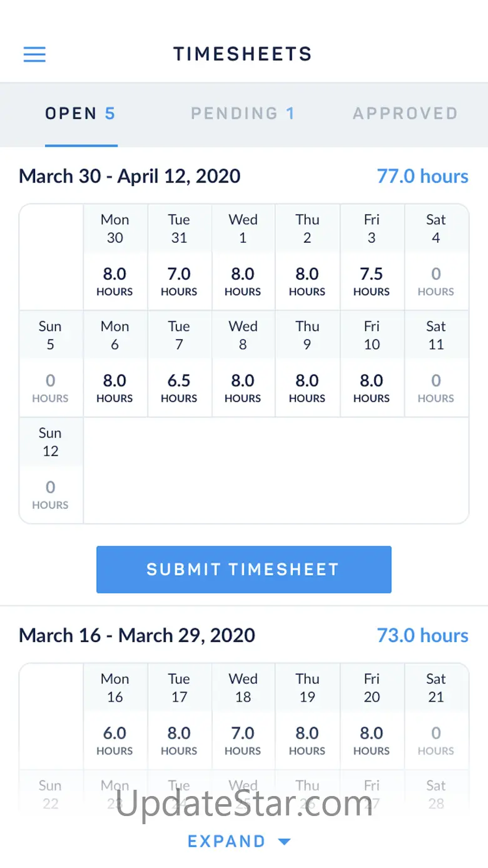Open the Sun 12 day cell
The height and width of the screenshot is (868, 488).
click(51, 470)
